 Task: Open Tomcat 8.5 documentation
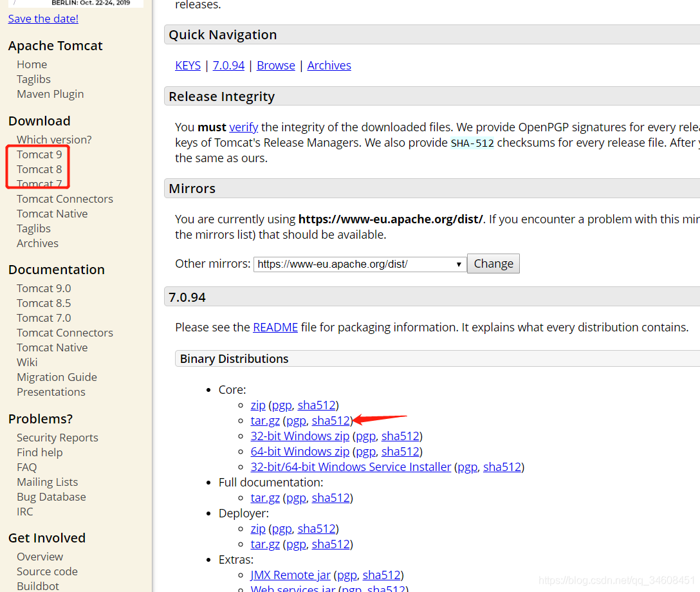[44, 303]
